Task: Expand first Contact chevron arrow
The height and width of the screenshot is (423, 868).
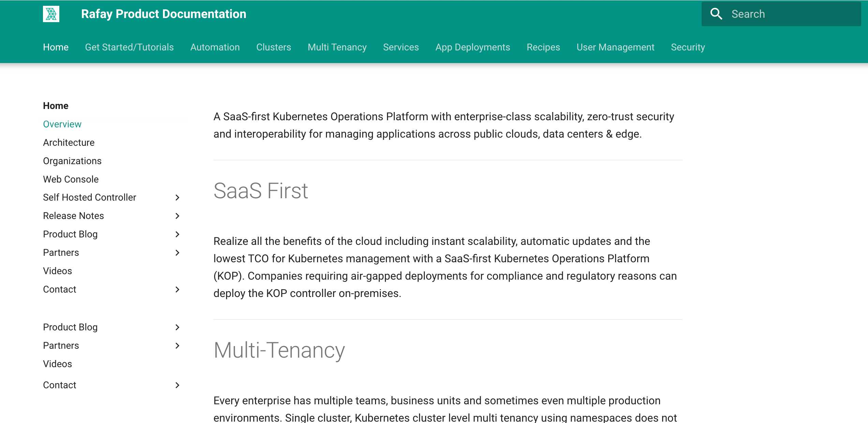Action: [x=177, y=289]
